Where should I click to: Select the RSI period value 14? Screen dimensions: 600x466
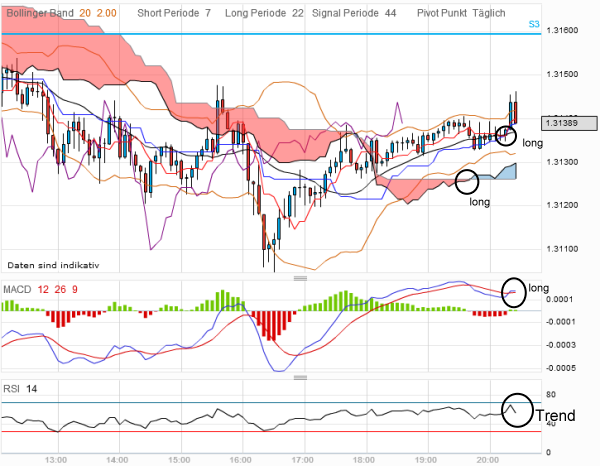click(31, 389)
